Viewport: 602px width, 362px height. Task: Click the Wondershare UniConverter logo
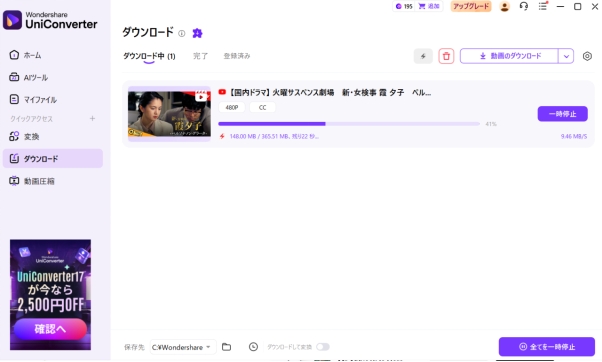tap(50, 20)
